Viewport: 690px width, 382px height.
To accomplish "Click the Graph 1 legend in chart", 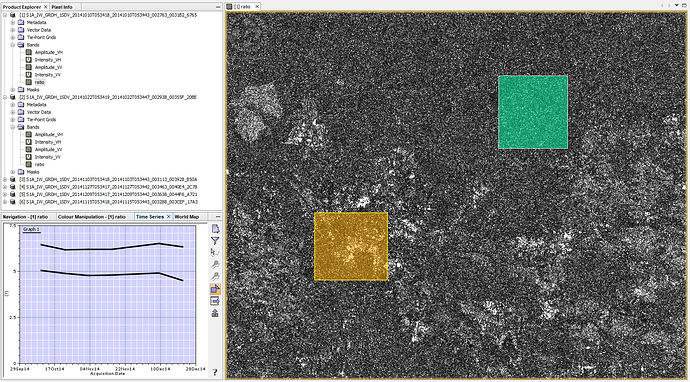I will (31, 229).
